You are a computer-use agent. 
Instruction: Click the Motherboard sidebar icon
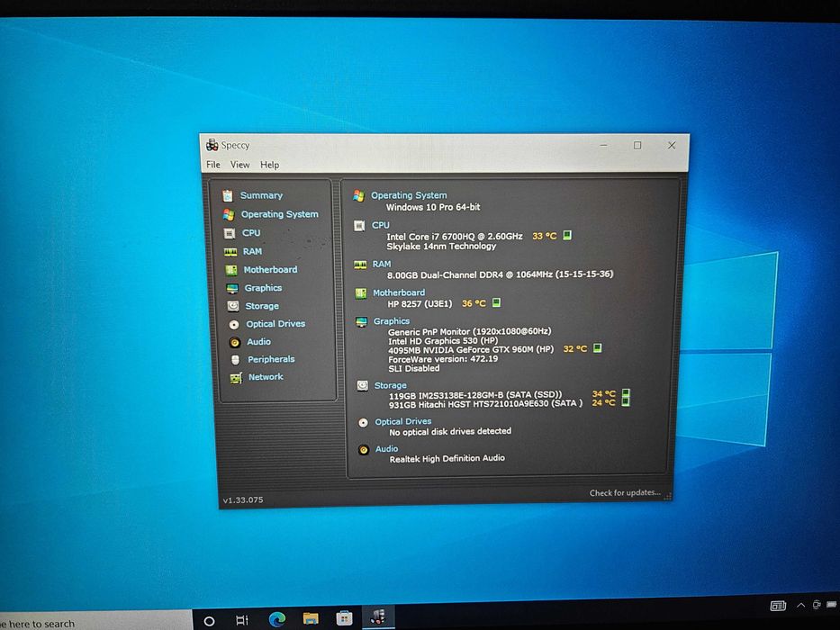(x=230, y=269)
